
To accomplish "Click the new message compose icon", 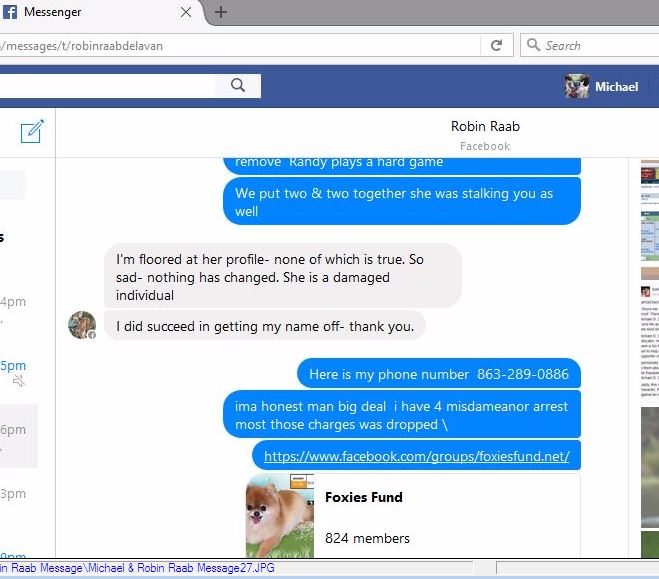I will click(x=32, y=132).
